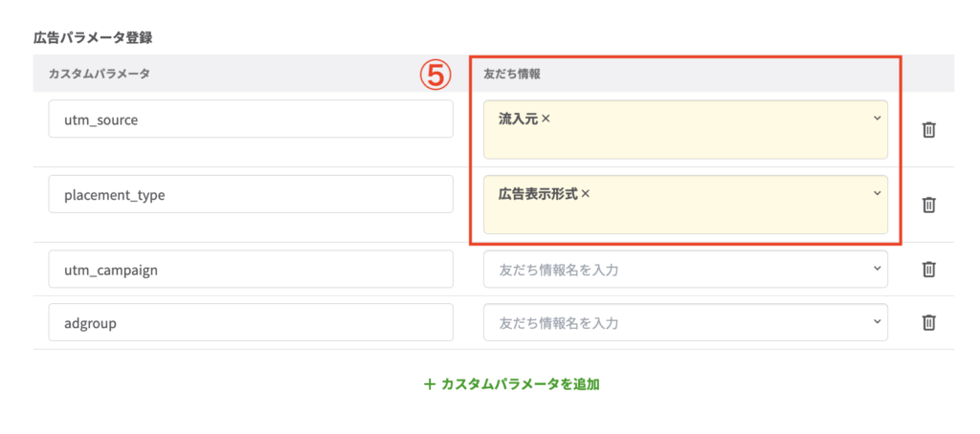Open the adgroup friend info dropdown

pos(876,322)
